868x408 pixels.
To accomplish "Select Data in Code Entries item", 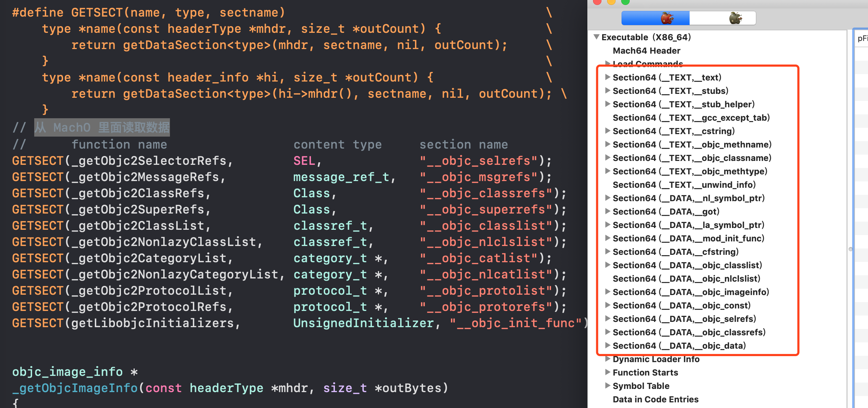I will coord(655,400).
